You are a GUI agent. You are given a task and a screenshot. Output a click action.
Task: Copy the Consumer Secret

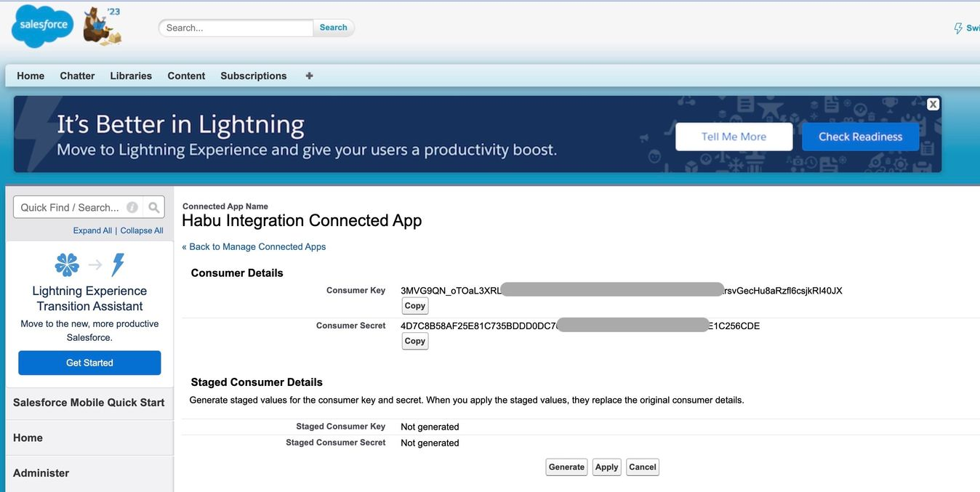pos(415,341)
